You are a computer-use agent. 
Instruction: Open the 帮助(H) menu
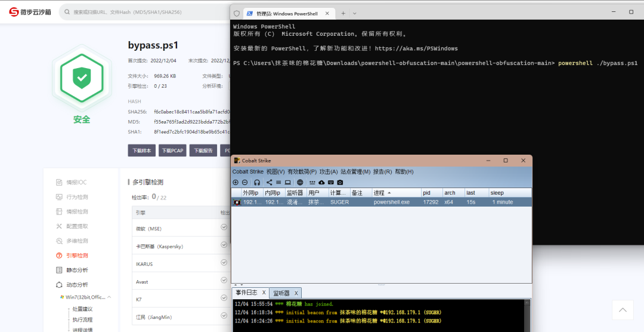tap(404, 171)
